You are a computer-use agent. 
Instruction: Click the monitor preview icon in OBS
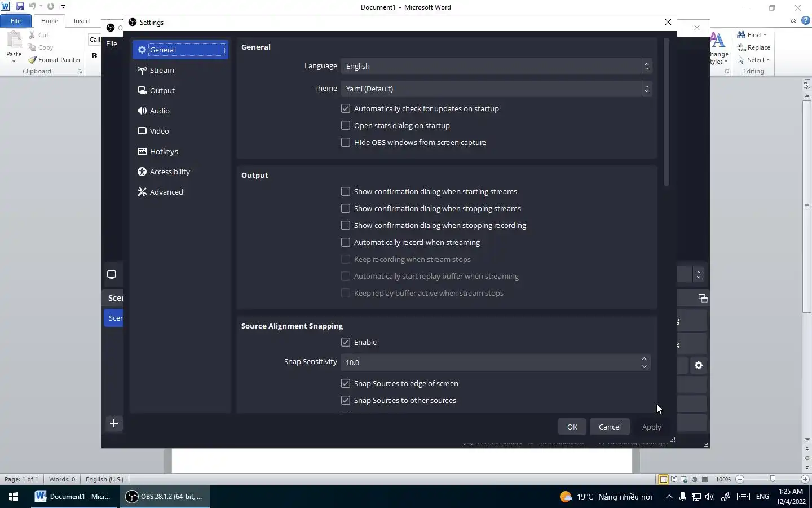click(x=112, y=274)
